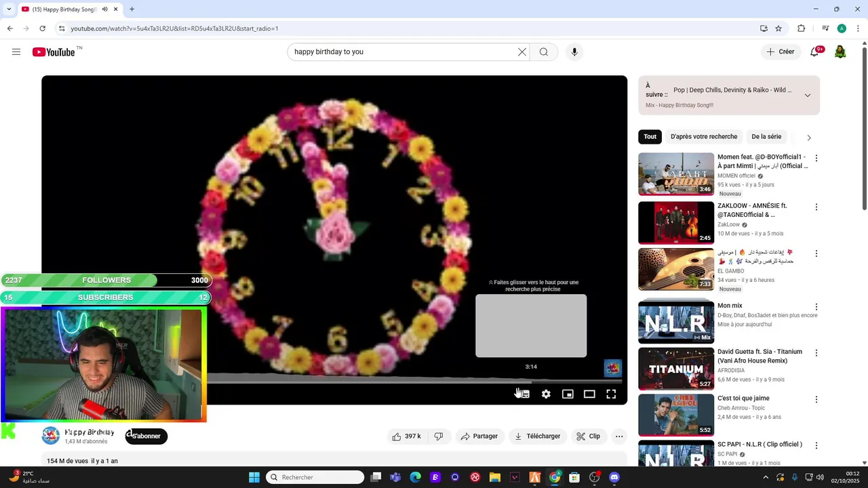Open the channel avatar below the video
Image resolution: width=868 pixels, height=488 pixels.
pos(51,436)
